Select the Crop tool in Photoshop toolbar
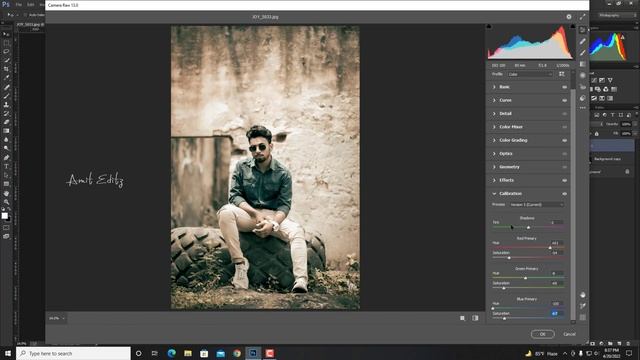 click(6, 69)
